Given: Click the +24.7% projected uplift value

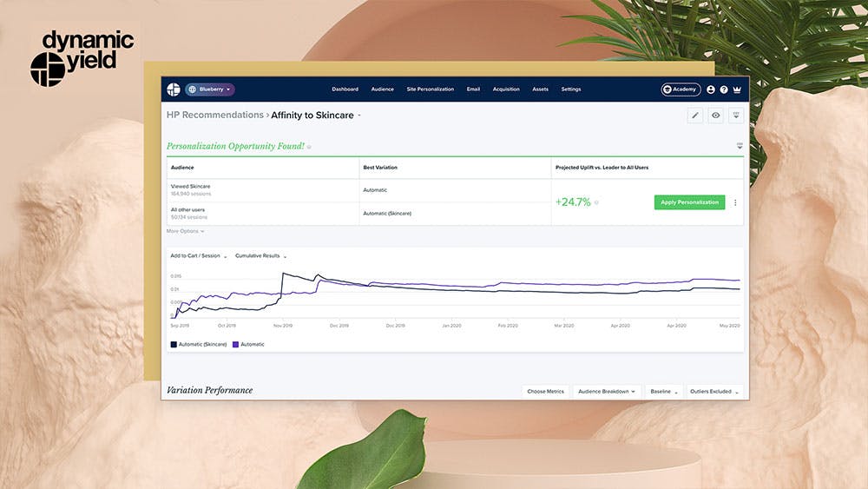Looking at the screenshot, I should pos(573,202).
